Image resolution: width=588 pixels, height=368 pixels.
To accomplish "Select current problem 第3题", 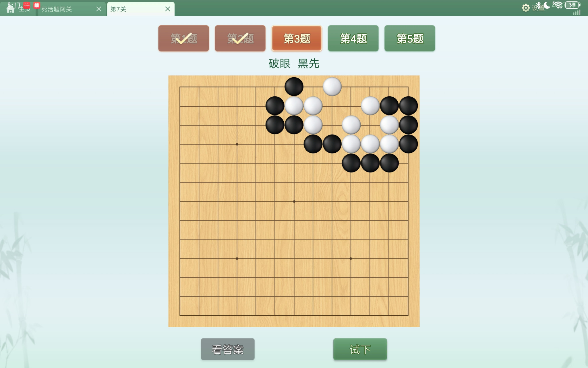I will pos(297,38).
